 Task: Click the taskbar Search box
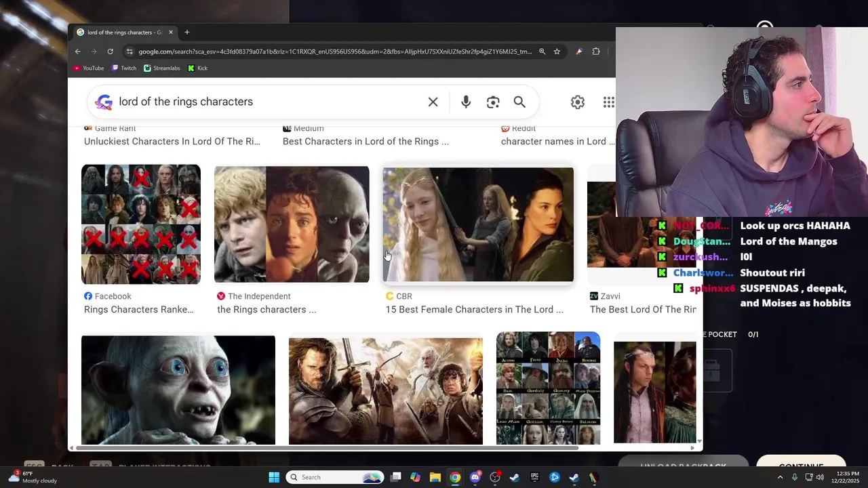[335, 477]
